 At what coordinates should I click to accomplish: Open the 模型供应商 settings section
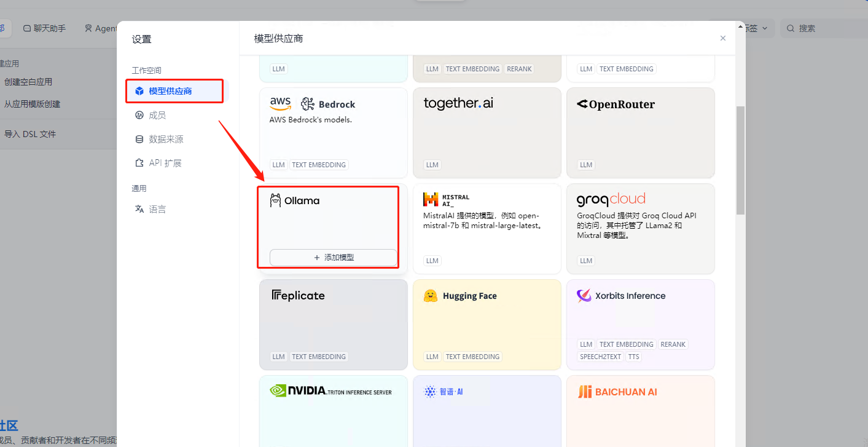click(170, 91)
